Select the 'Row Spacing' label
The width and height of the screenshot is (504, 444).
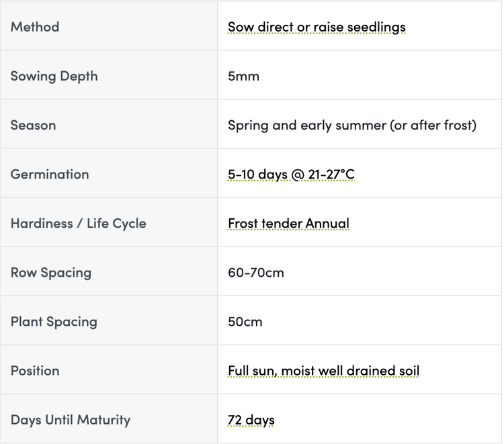(x=51, y=273)
